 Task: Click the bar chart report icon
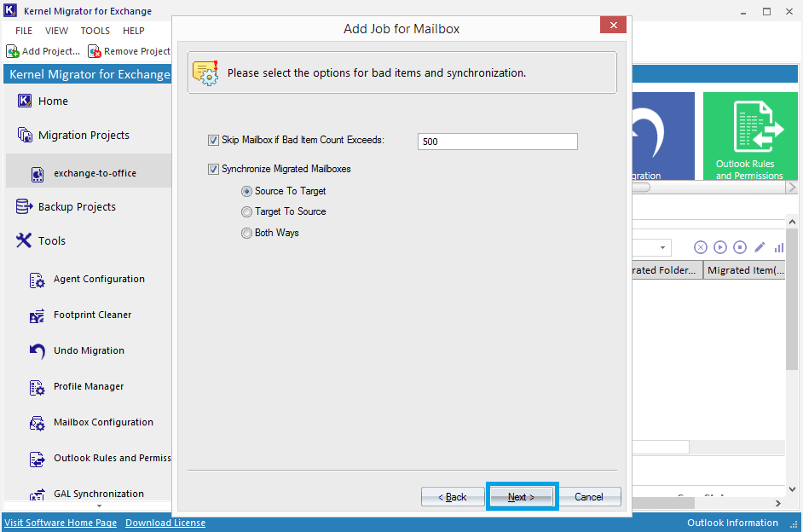pos(778,248)
